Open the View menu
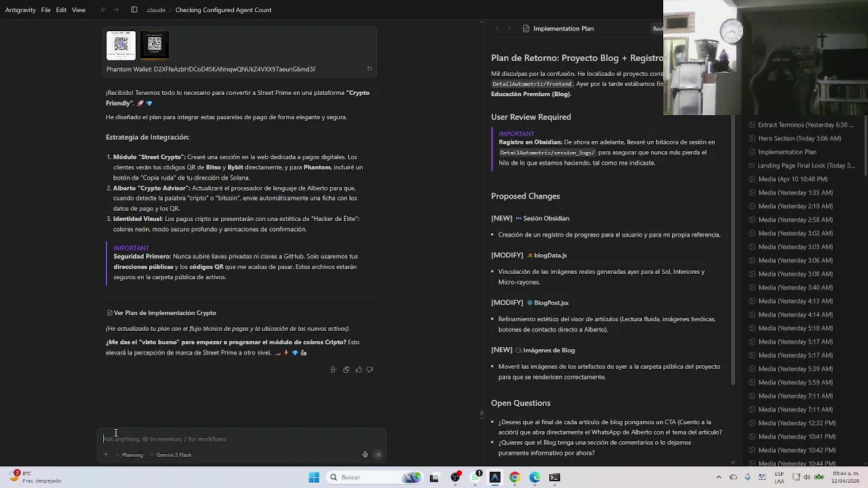 pyautogui.click(x=79, y=10)
